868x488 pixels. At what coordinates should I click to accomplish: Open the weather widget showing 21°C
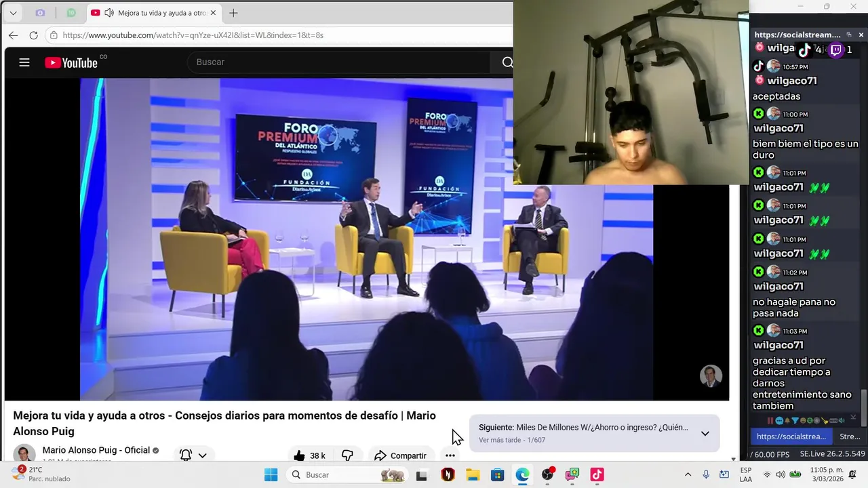[39, 474]
